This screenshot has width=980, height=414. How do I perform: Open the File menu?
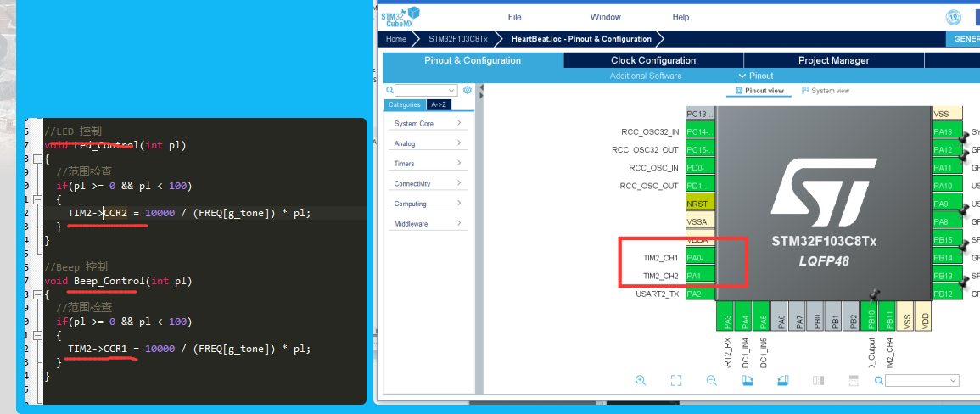(515, 17)
